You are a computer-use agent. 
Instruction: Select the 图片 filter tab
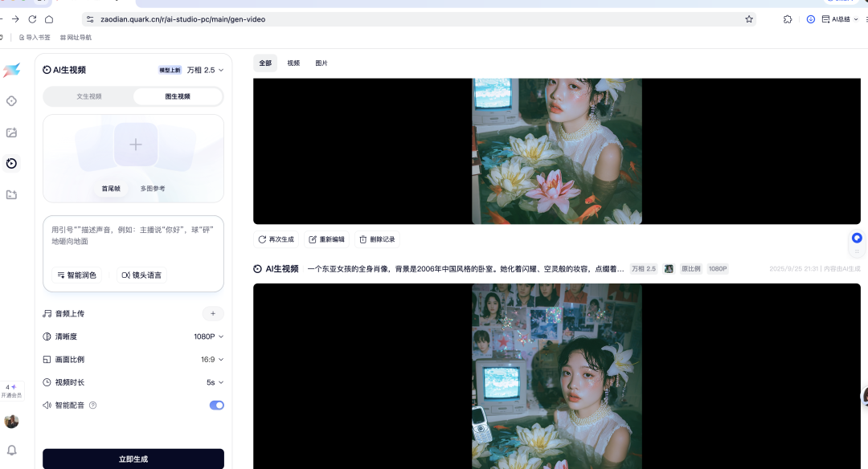pos(321,63)
